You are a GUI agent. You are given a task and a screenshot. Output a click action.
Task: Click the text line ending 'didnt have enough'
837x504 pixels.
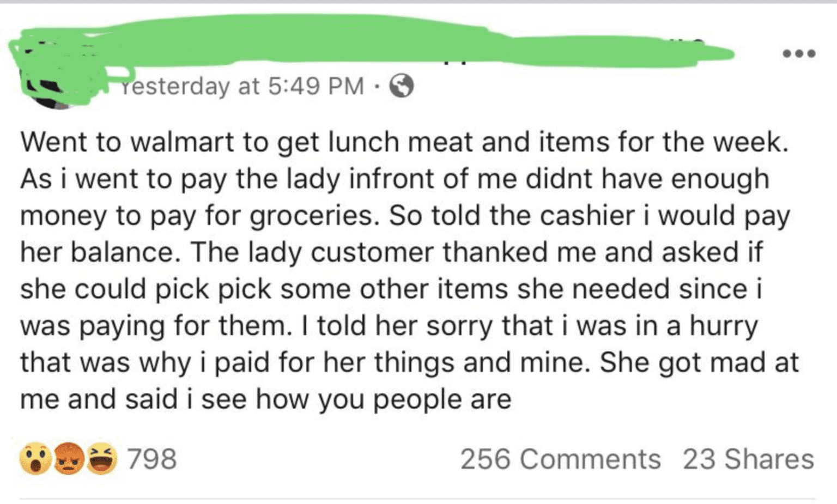pyautogui.click(x=395, y=179)
